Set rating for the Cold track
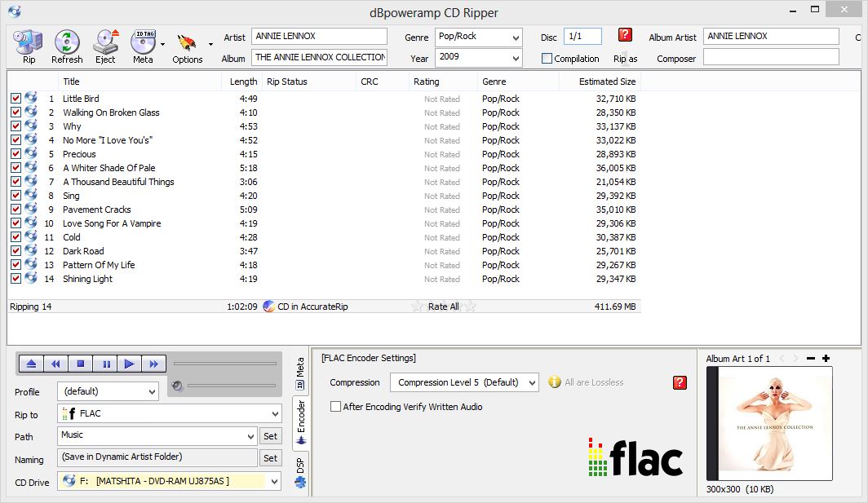This screenshot has width=868, height=503. (442, 237)
